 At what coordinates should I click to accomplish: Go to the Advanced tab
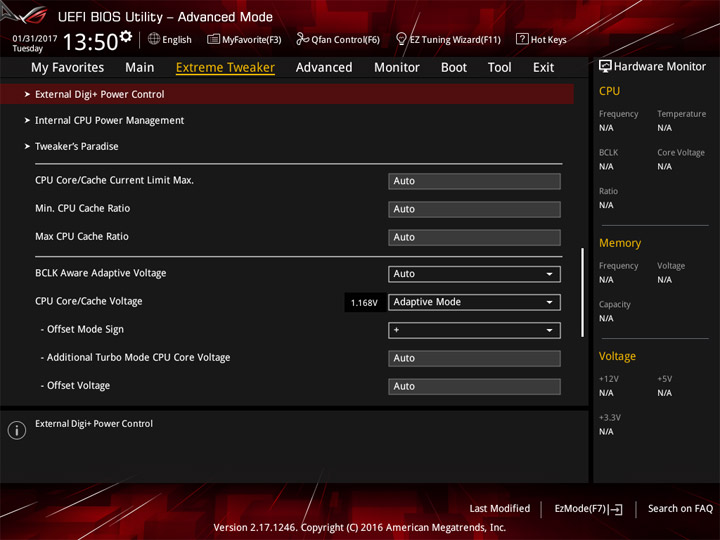324,68
